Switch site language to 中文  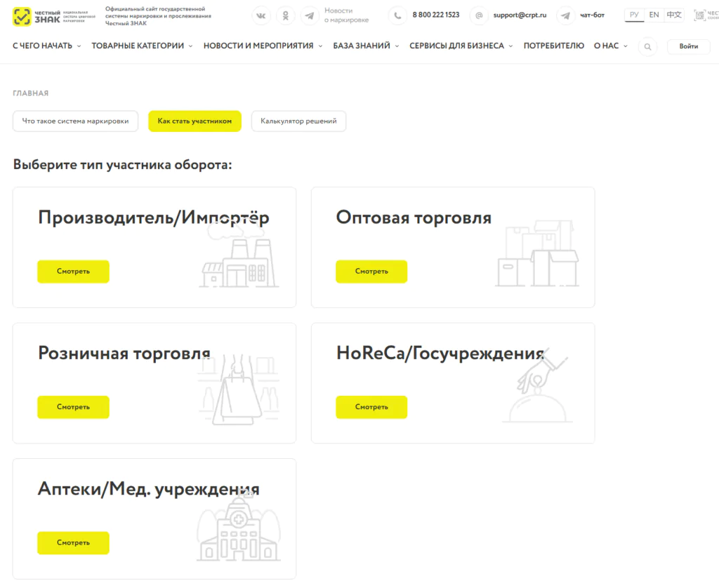[x=673, y=15]
